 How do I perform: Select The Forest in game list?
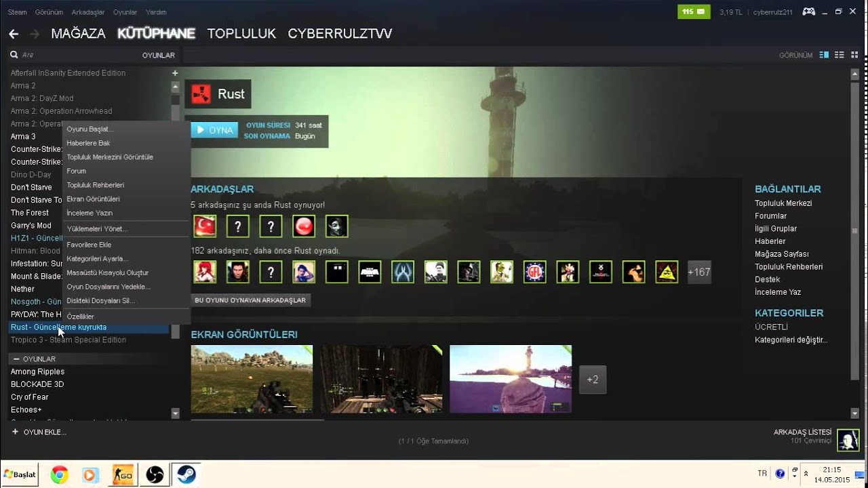click(x=30, y=213)
